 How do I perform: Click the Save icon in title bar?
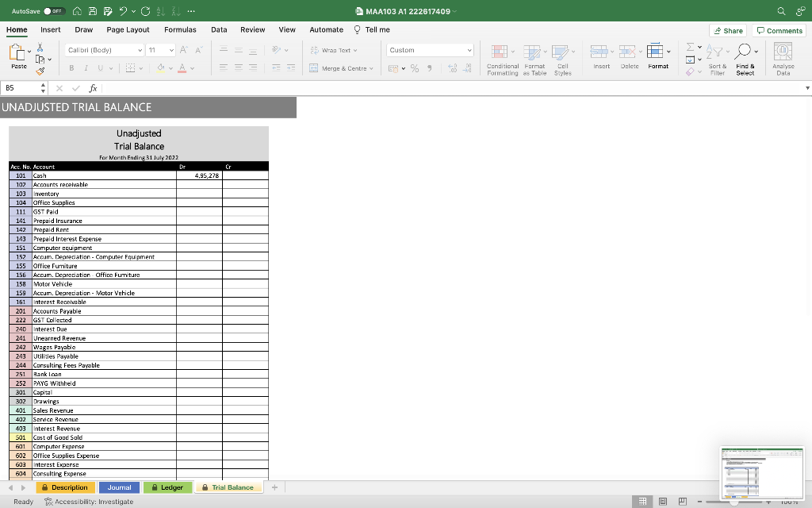[x=93, y=11]
